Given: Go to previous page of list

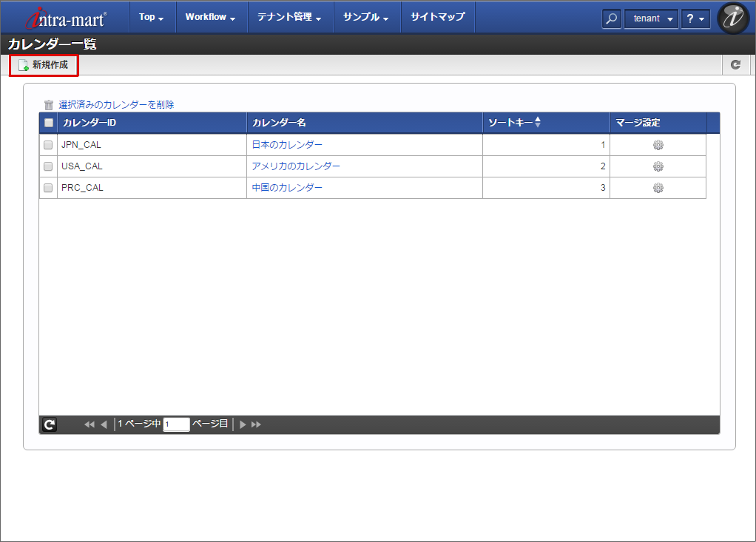Looking at the screenshot, I should coord(104,424).
